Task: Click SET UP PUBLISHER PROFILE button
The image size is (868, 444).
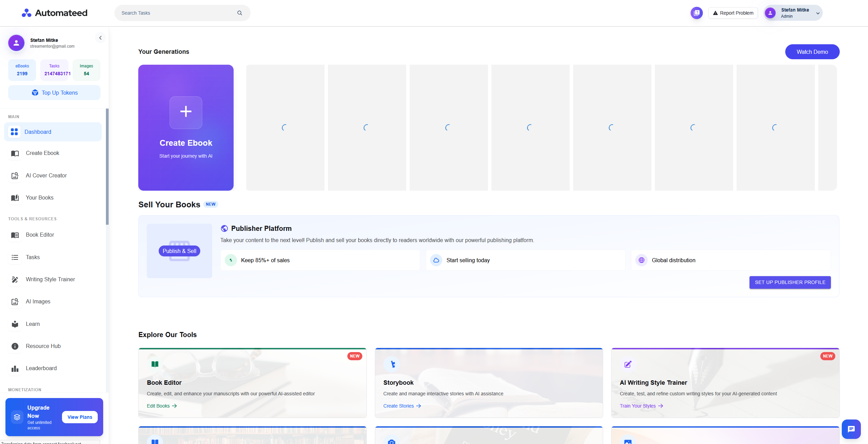Action: pos(790,282)
